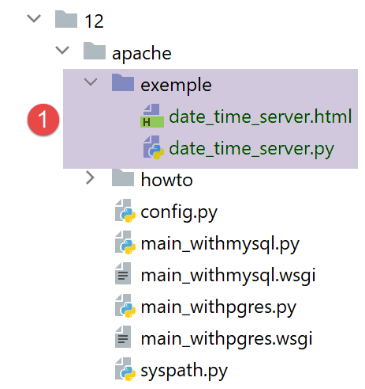365x389 pixels.
Task: Click the howto folder icon
Action: pos(123,177)
